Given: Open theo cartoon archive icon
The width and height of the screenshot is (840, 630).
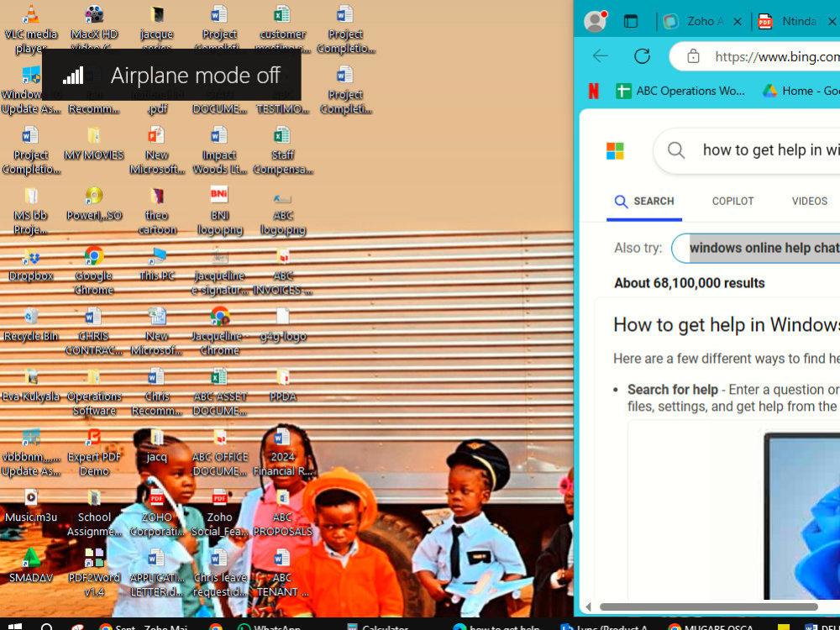Looking at the screenshot, I should click(x=156, y=211).
